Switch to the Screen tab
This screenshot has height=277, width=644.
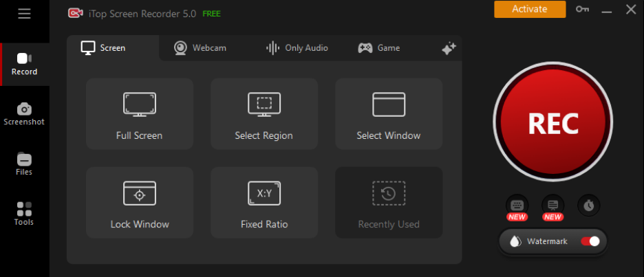click(113, 48)
